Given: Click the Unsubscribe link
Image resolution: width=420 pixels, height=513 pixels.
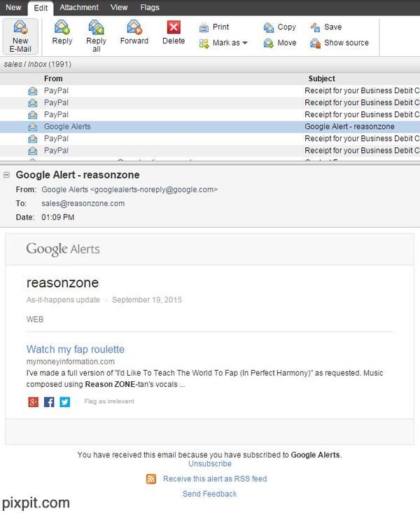Looking at the screenshot, I should [x=209, y=464].
